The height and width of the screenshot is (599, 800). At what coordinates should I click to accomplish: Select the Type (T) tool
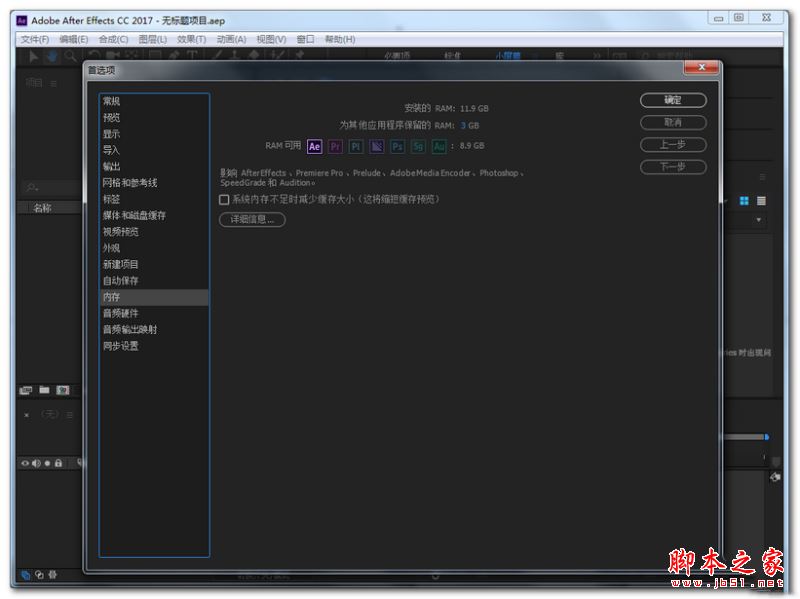click(x=192, y=56)
